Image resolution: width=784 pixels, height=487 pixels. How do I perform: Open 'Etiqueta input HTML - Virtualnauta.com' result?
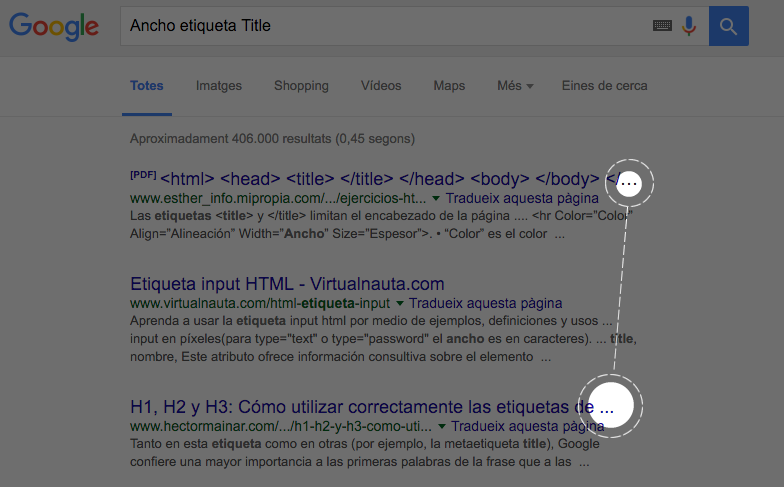[287, 284]
